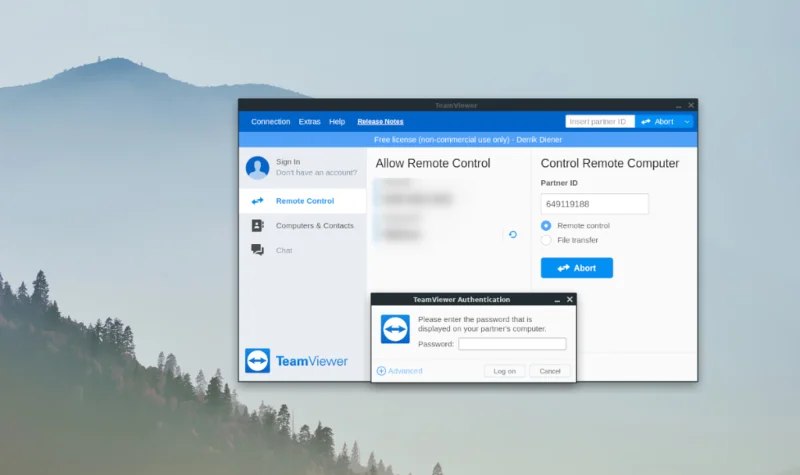Click the user avatar icon

point(257,167)
